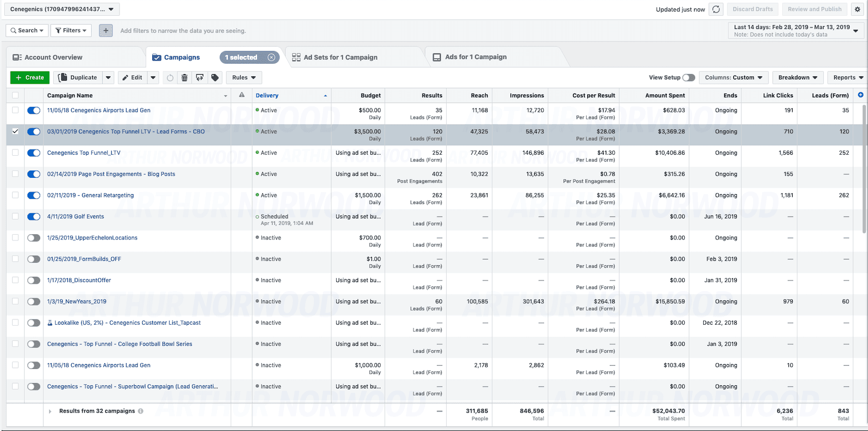Click the refresh data icon
Screen dimensions: 868x431
pos(716,9)
